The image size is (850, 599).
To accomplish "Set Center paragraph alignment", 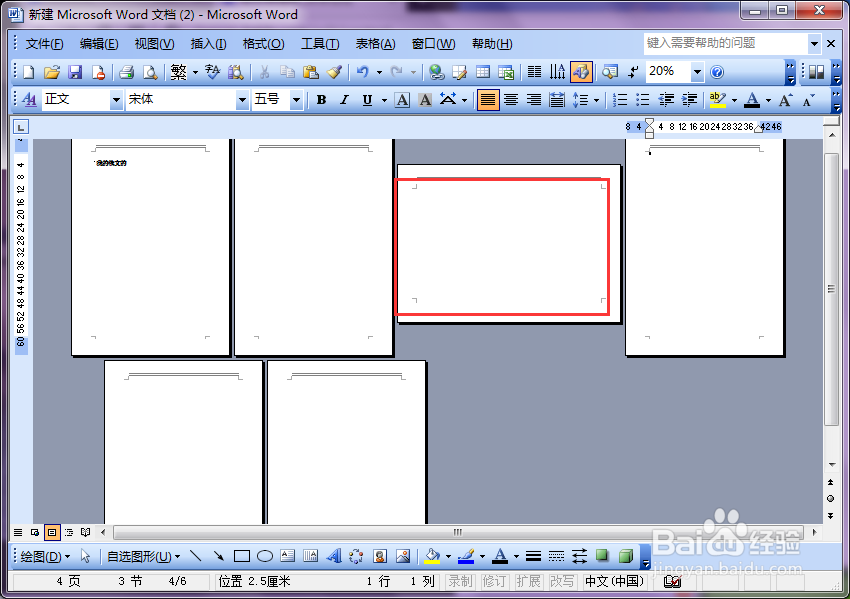I will pyautogui.click(x=511, y=100).
